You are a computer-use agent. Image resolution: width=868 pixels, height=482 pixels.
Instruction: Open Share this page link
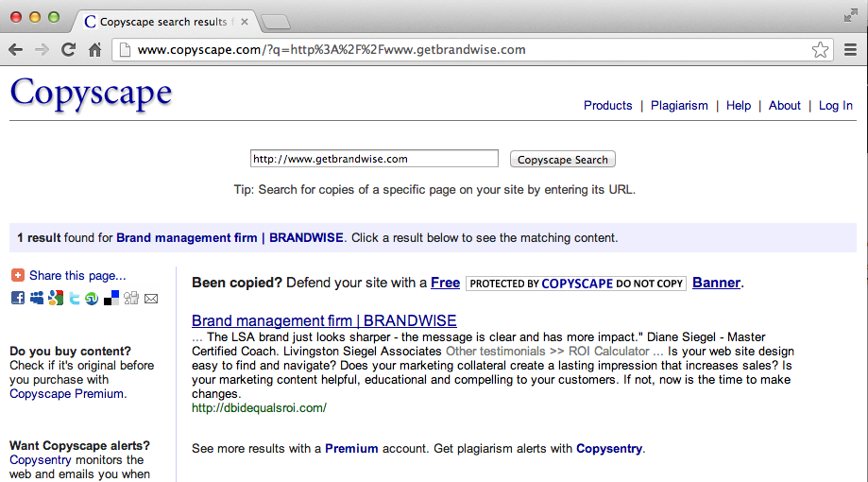(x=77, y=275)
